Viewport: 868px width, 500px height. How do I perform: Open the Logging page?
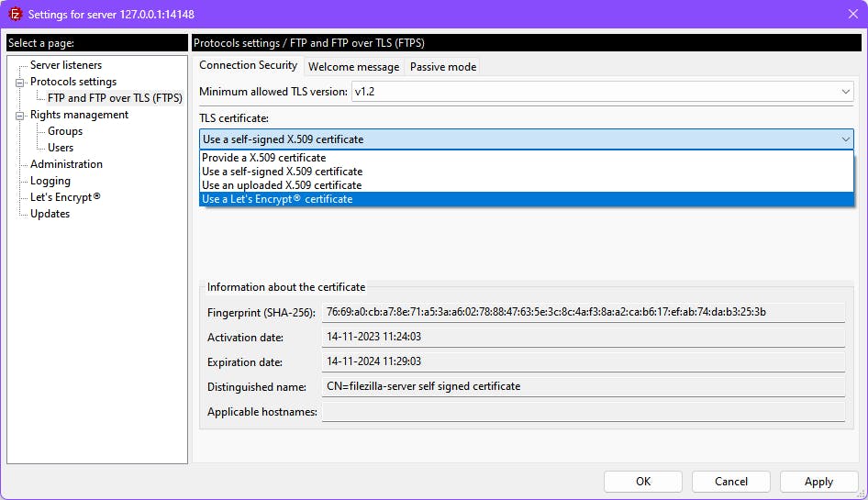tap(50, 181)
